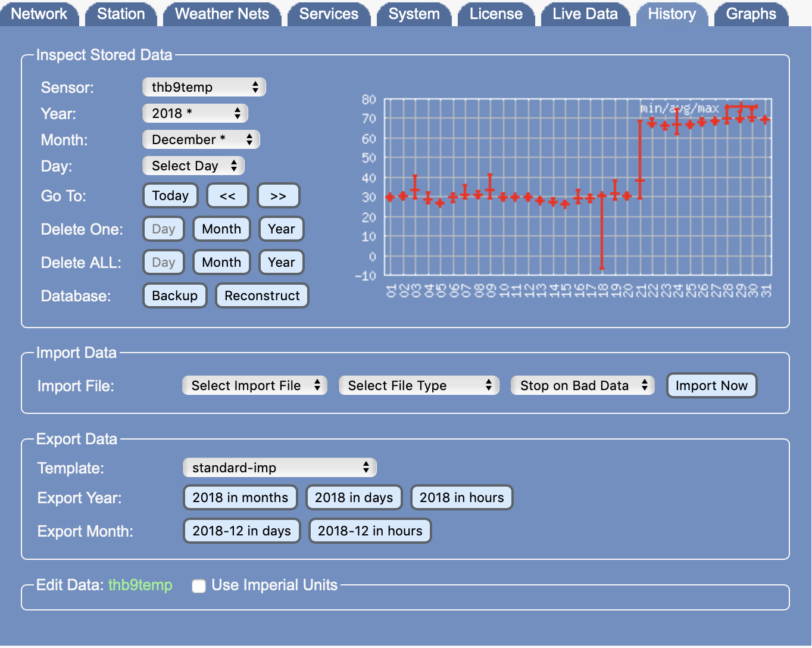The image size is (812, 648).
Task: Click the Export Data heading
Action: [x=77, y=439]
